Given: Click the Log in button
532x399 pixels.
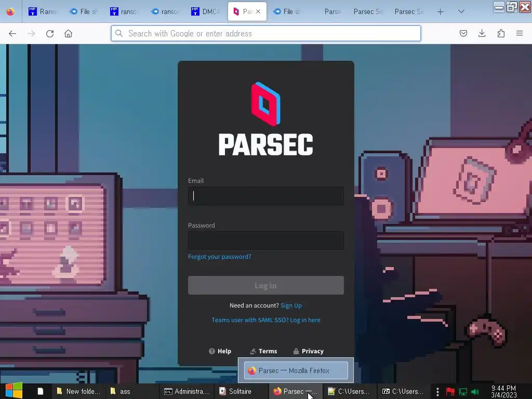Looking at the screenshot, I should pos(266,285).
